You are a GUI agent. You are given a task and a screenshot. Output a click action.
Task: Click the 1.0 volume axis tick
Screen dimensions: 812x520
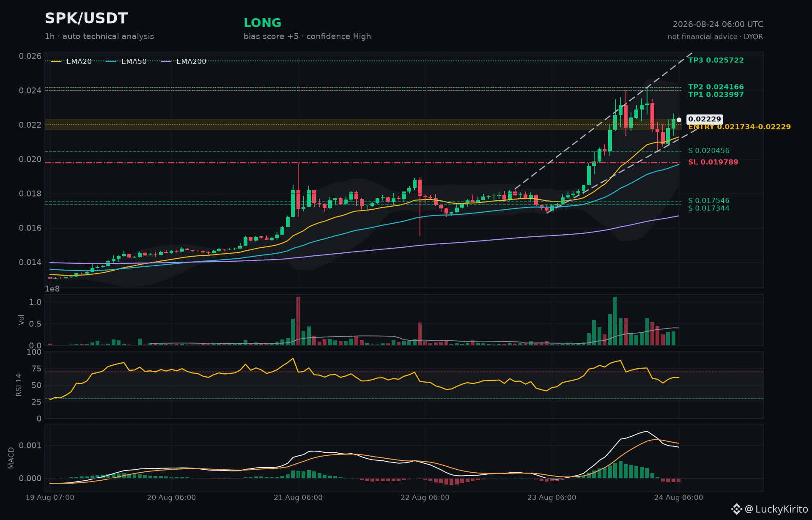pyautogui.click(x=36, y=302)
